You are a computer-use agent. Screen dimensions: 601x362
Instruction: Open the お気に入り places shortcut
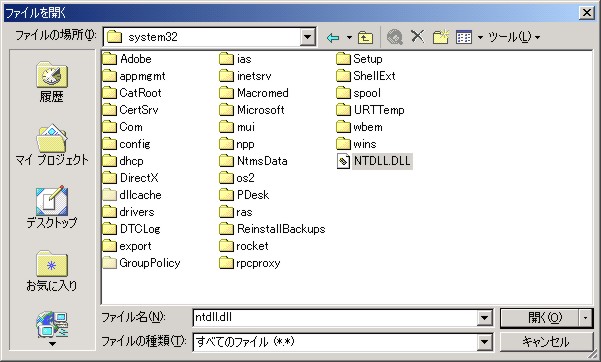click(x=52, y=271)
